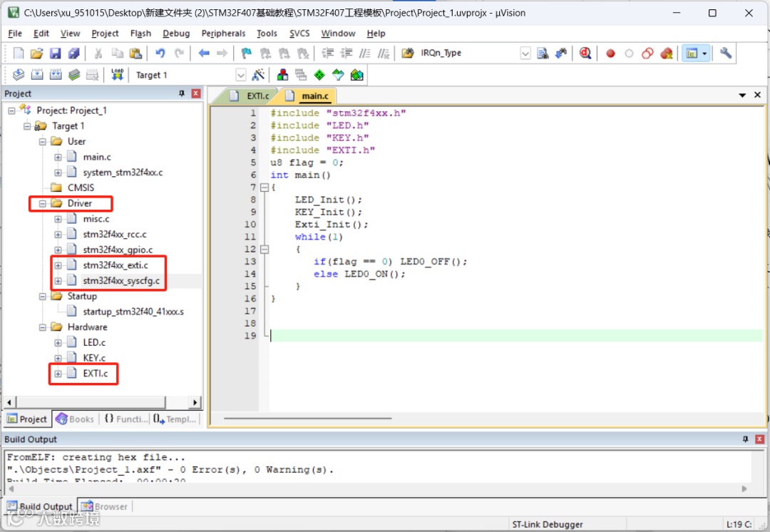Screen dimensions: 770x532
Task: Select the CMSIS folder
Action: point(81,188)
